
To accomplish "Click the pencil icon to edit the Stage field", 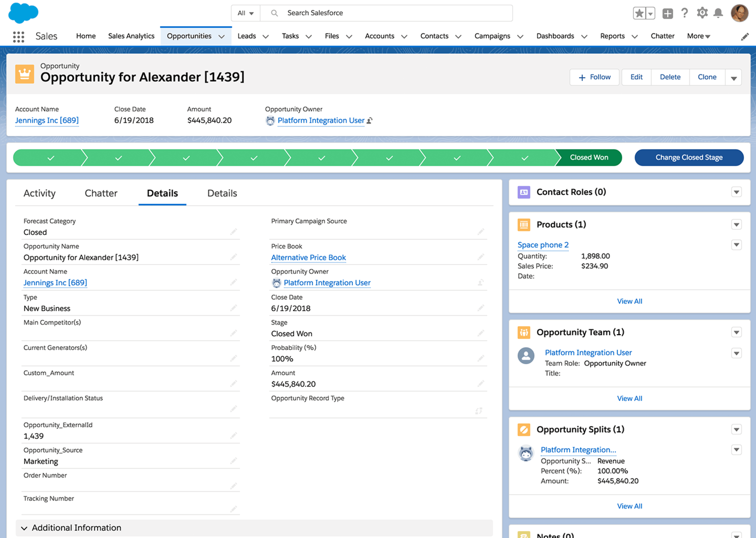I will point(481,333).
